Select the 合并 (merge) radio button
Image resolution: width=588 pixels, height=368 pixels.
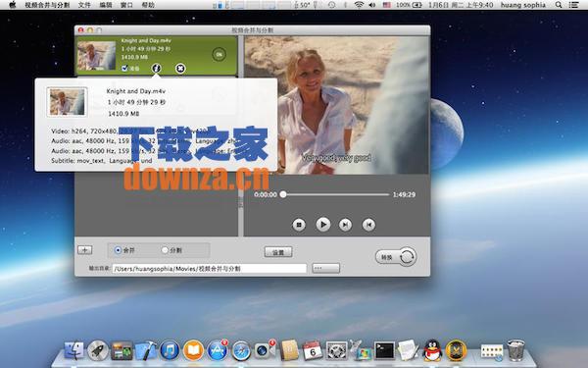118,249
